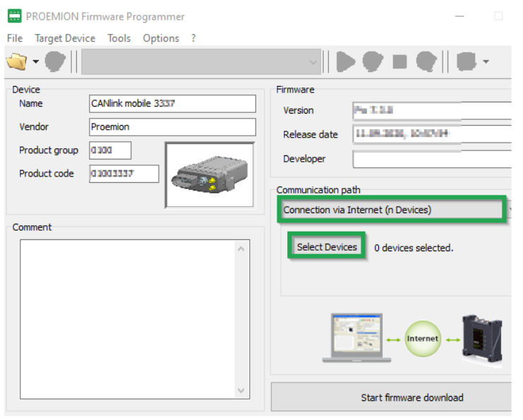The image size is (523, 420).
Task: Open the Target Device menu
Action: click(65, 38)
